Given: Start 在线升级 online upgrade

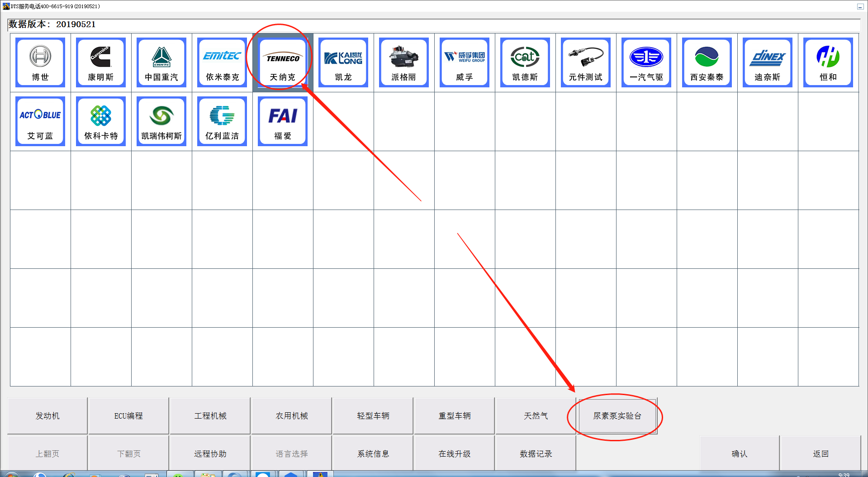Looking at the screenshot, I should click(455, 453).
